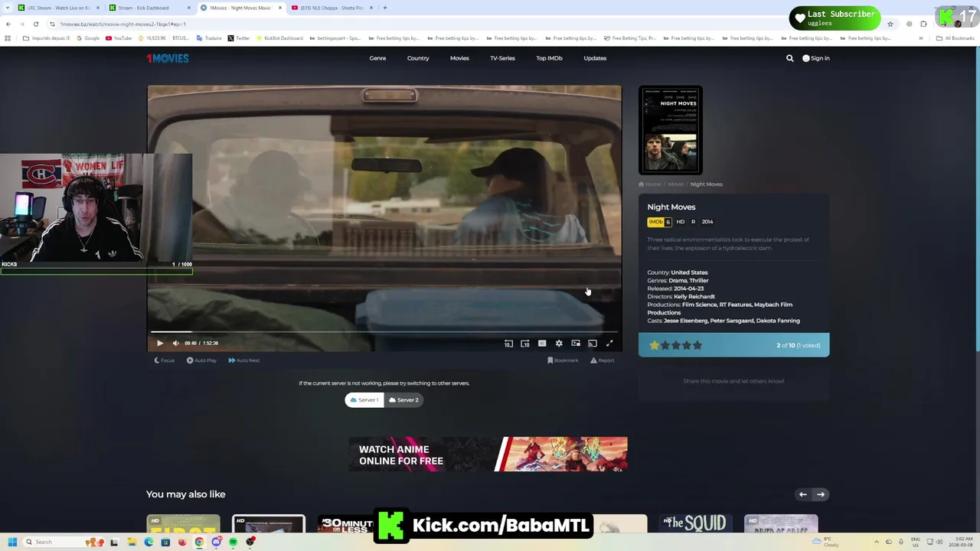
Task: Open the Kelly Reichardt director link
Action: coord(694,297)
